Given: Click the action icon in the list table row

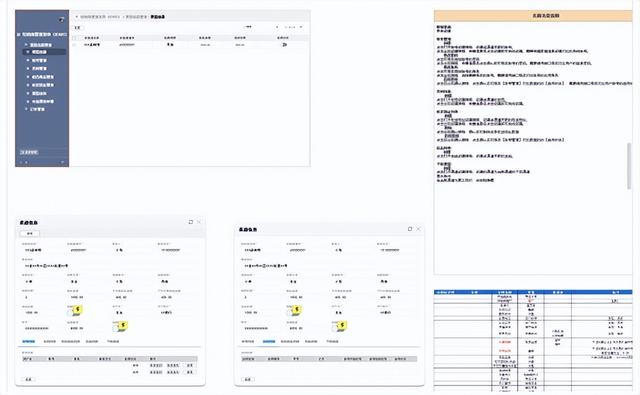Looking at the screenshot, I should point(284,45).
